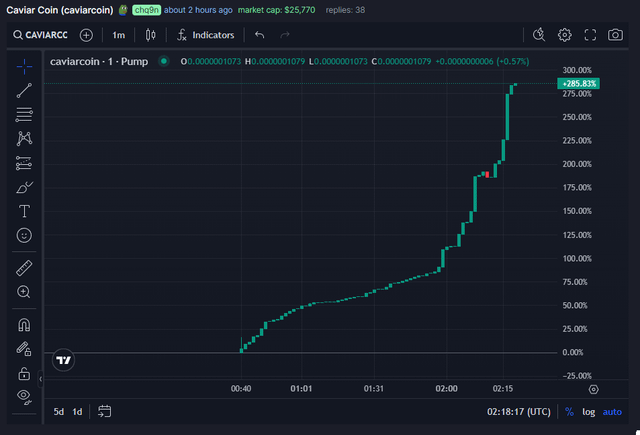This screenshot has width=640, height=435.
Task: Open the Fibonacci retracement tool
Action: tap(24, 114)
